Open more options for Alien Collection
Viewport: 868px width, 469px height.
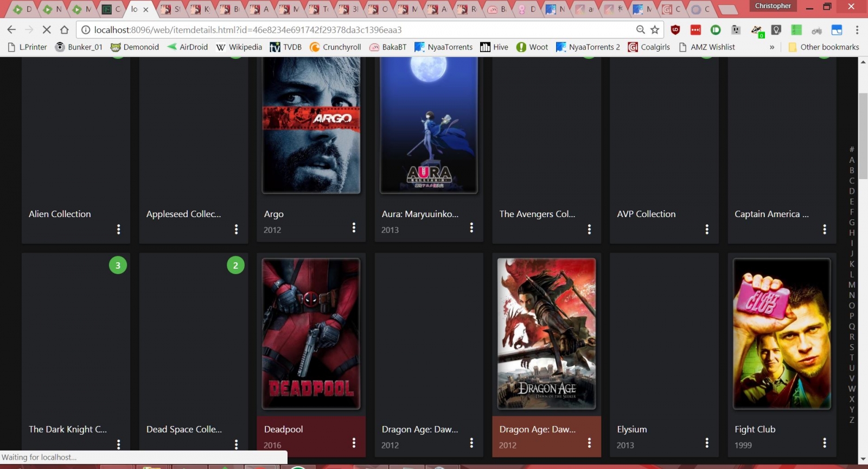(118, 229)
